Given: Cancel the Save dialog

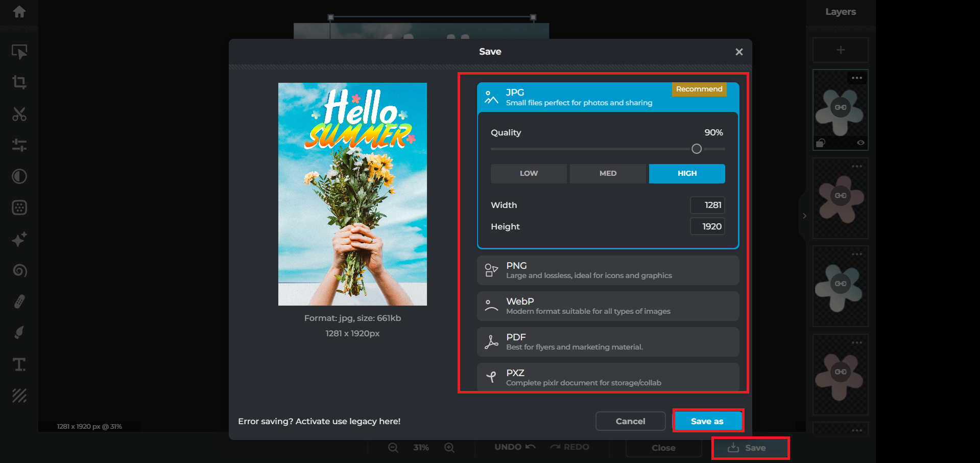Looking at the screenshot, I should click(x=630, y=421).
